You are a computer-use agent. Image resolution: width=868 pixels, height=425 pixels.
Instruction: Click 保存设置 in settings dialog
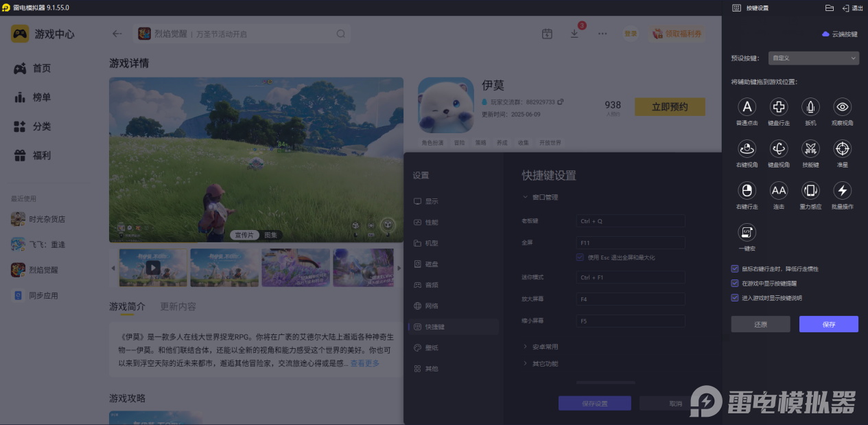click(595, 404)
